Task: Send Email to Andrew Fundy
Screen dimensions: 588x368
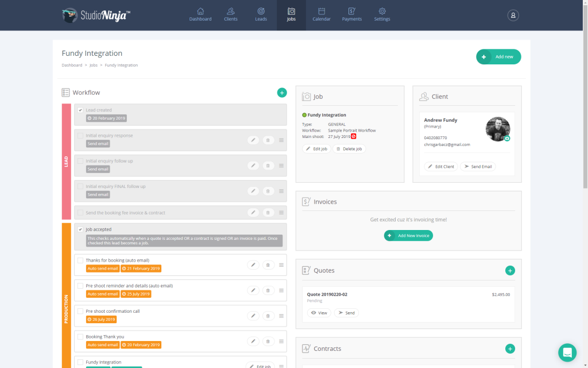Action: point(478,166)
